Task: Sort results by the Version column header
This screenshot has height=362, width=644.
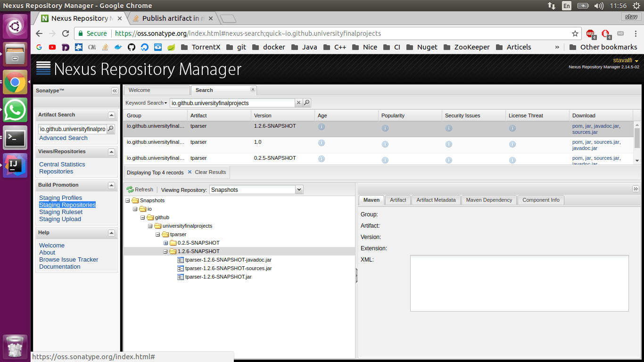Action: click(283, 115)
